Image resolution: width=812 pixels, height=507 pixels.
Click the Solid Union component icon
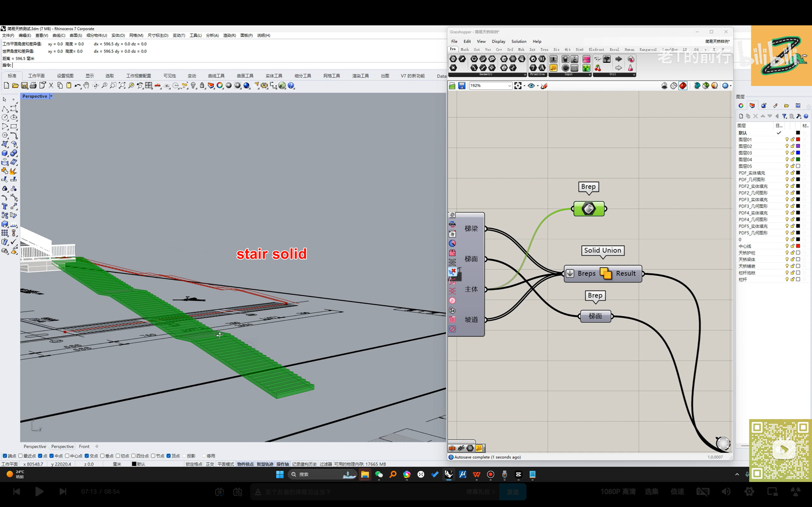605,273
